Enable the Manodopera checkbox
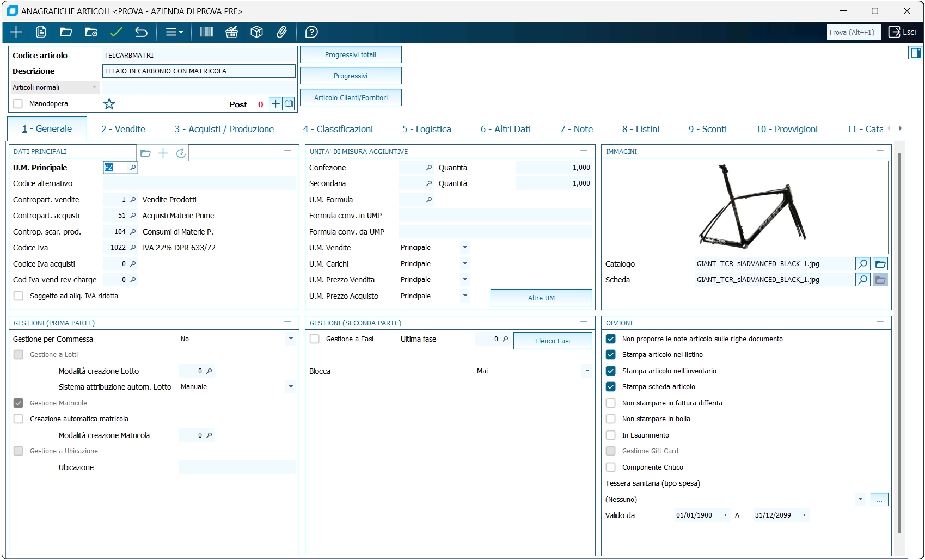Viewport: 925px width, 560px height. [x=18, y=104]
